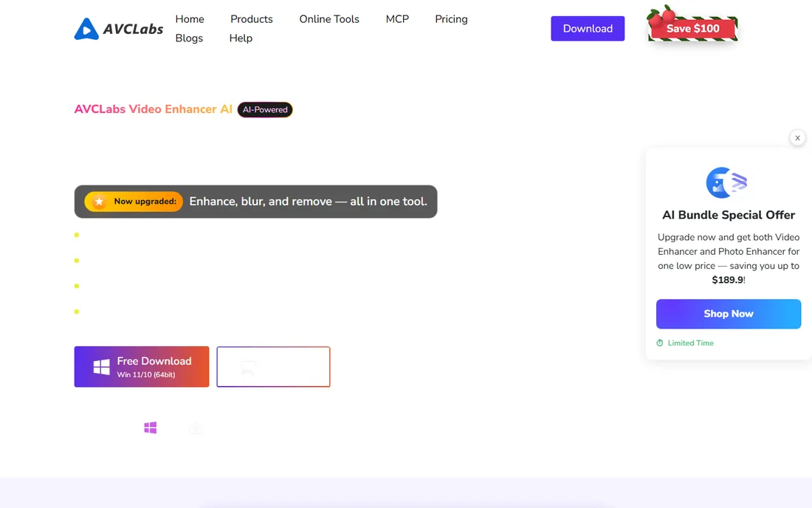Screen dimensions: 812x508
Task: Open the Blogs page
Action: (x=189, y=38)
